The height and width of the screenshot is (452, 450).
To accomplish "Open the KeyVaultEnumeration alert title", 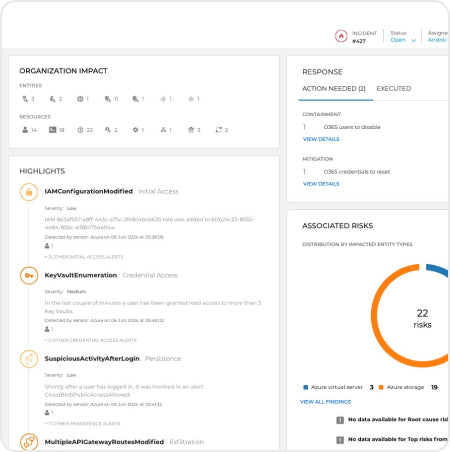I will point(81,275).
